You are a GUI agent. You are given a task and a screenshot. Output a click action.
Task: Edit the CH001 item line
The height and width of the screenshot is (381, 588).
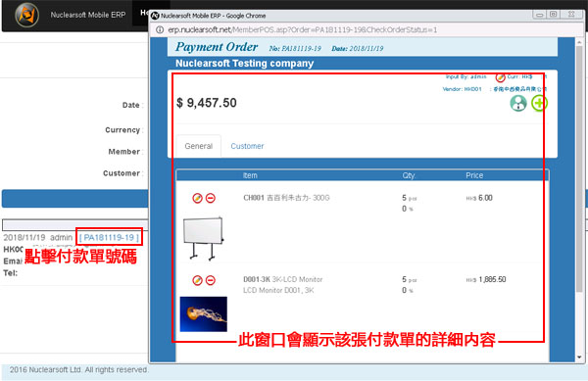(197, 198)
